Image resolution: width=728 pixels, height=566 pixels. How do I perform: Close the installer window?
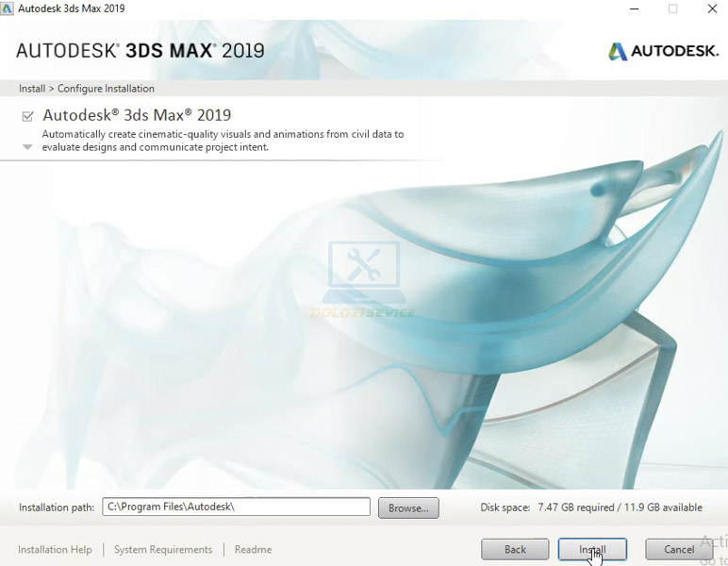pyautogui.click(x=712, y=8)
